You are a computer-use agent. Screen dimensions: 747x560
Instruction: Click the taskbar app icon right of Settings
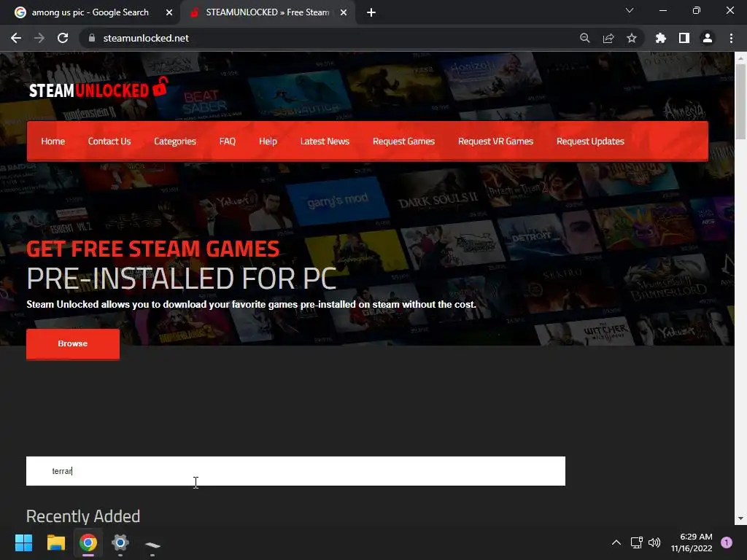pyautogui.click(x=152, y=544)
